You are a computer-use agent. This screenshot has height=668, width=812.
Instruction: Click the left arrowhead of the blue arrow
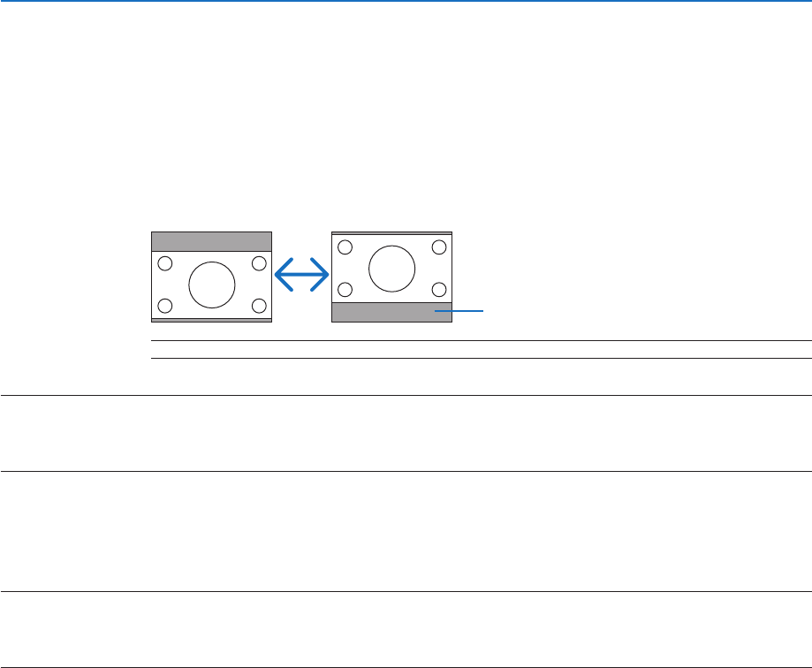[284, 275]
